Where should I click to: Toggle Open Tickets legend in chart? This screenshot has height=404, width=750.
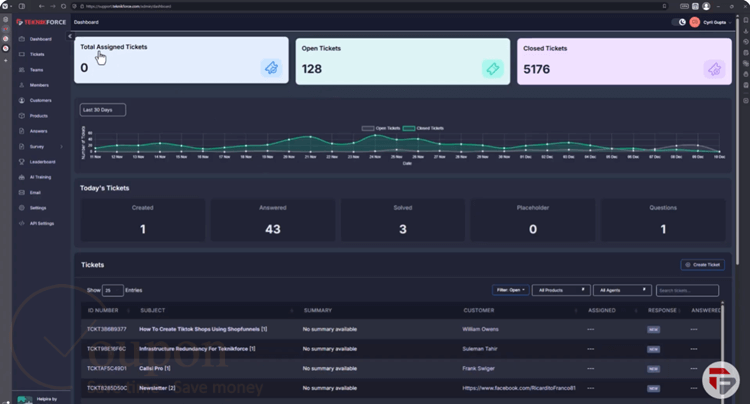click(x=381, y=128)
